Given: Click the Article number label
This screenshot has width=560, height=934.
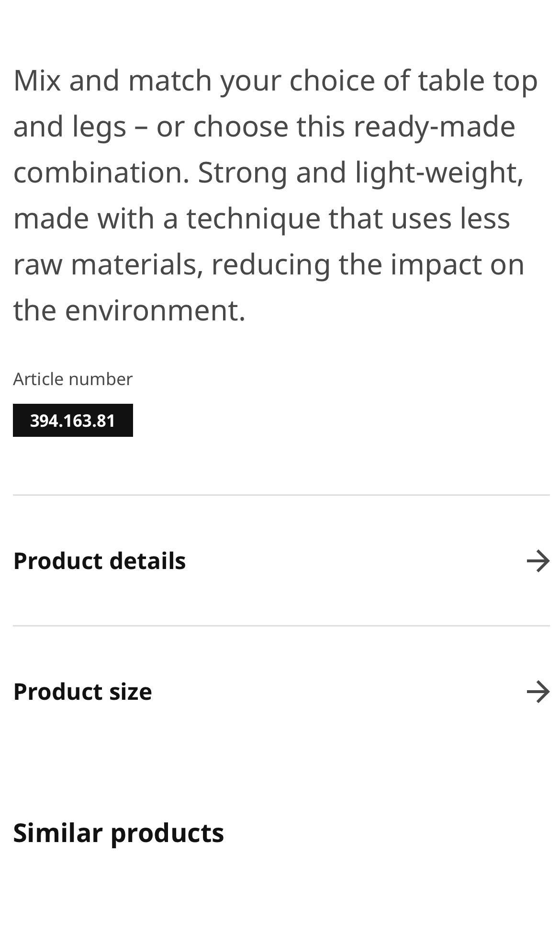Looking at the screenshot, I should (x=73, y=379).
